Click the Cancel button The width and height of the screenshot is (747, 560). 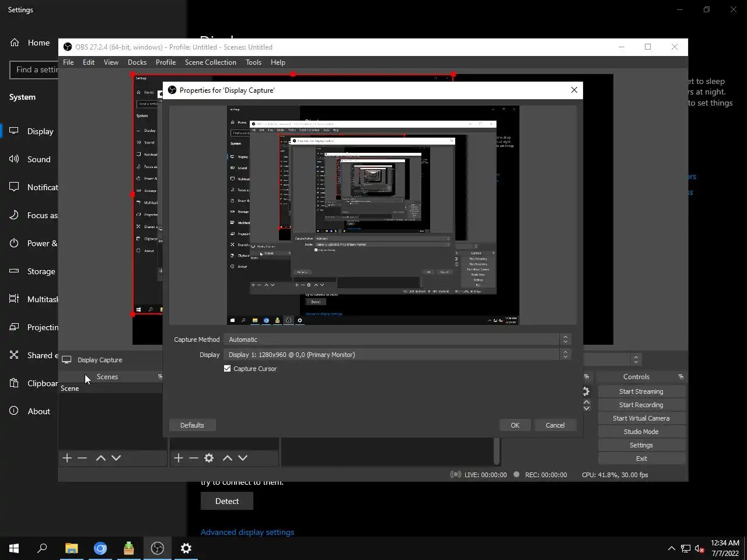point(555,425)
